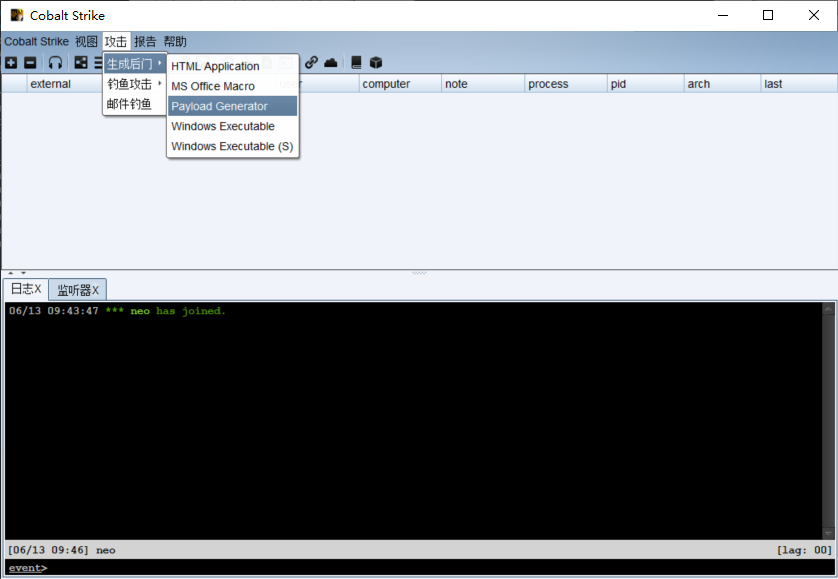The width and height of the screenshot is (838, 579).
Task: Select Payload Generator menu entry
Action: coord(232,106)
